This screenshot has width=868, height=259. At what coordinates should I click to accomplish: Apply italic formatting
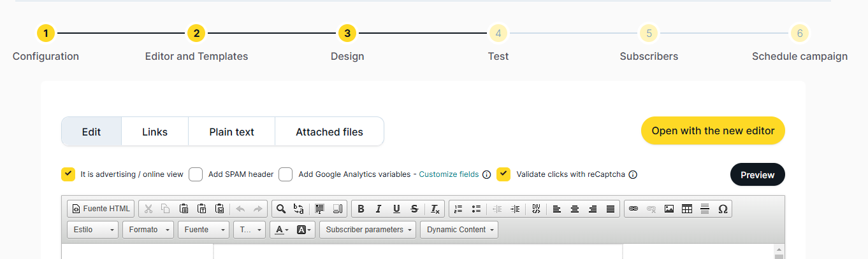coord(379,209)
